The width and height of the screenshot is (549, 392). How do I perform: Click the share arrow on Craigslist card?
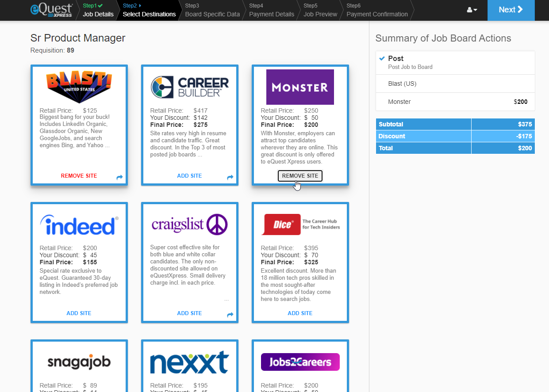point(230,315)
